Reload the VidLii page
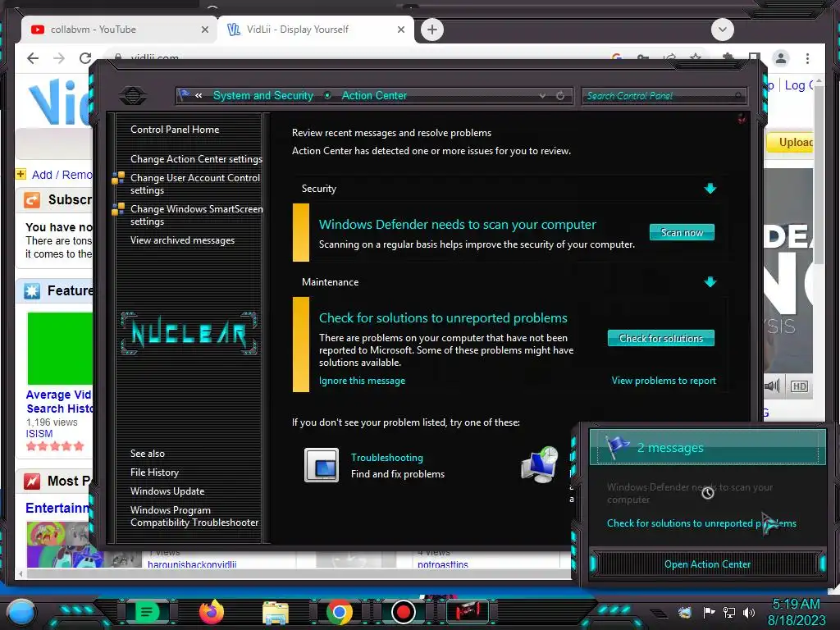The image size is (840, 630). pyautogui.click(x=85, y=58)
